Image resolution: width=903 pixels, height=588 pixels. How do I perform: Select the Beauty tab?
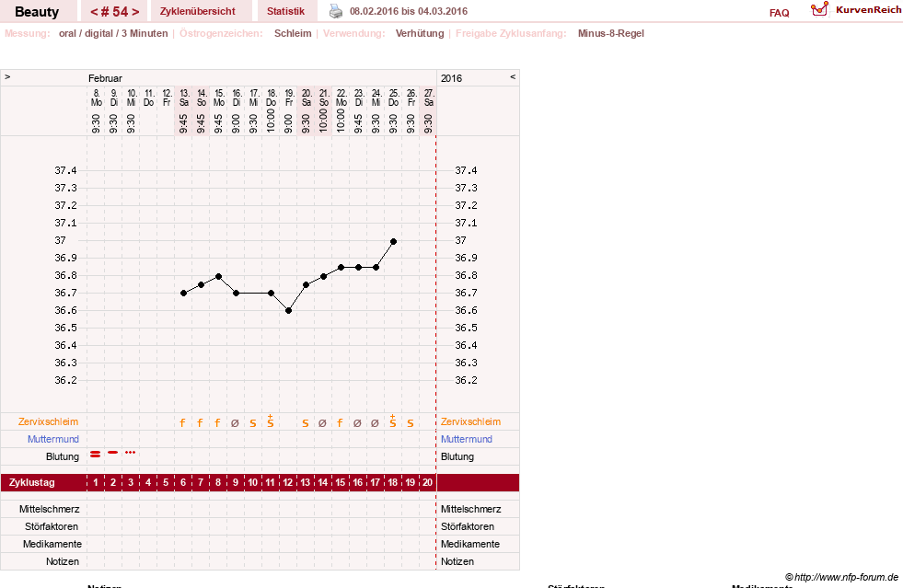37,12
